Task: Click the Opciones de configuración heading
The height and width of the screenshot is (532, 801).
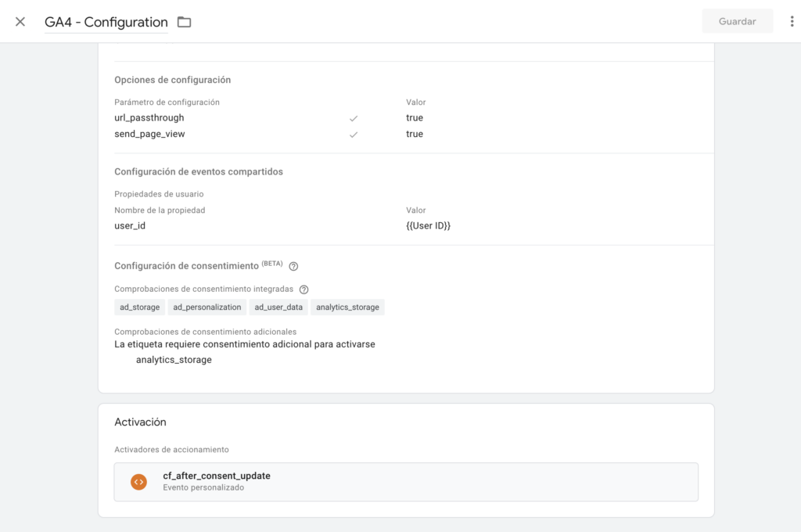Action: coord(173,80)
